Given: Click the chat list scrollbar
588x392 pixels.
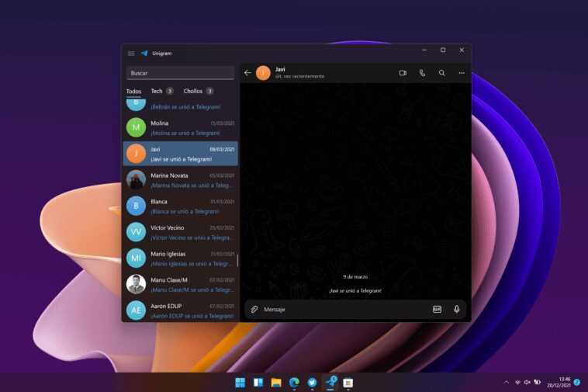Looking at the screenshot, I should point(237,261).
